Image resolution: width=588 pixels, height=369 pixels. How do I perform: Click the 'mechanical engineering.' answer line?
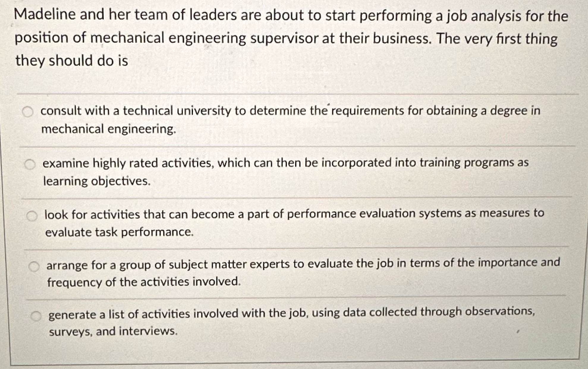(x=109, y=129)
